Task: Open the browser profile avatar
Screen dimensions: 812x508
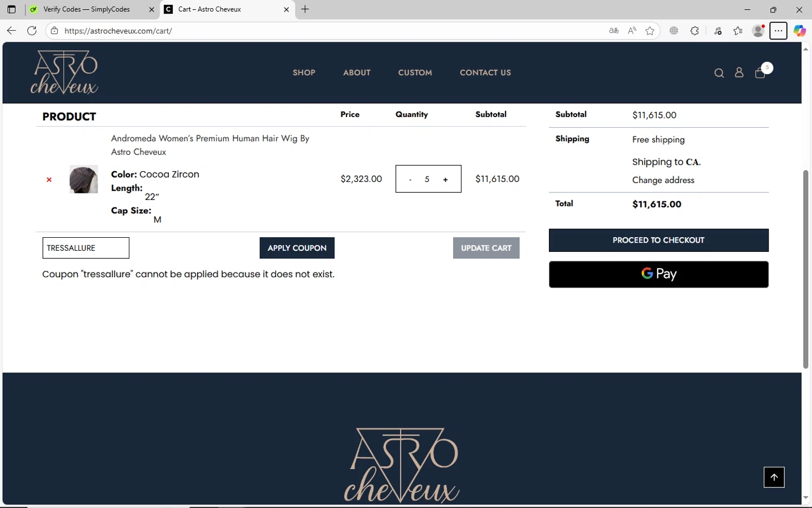Action: tap(758, 31)
